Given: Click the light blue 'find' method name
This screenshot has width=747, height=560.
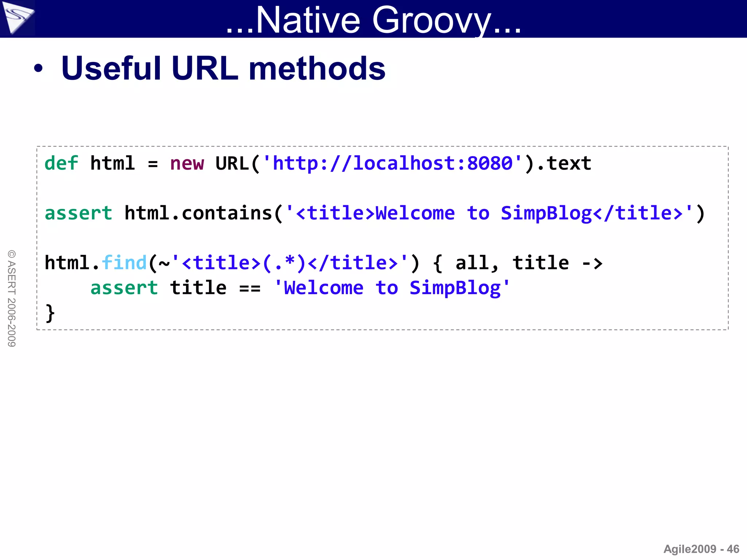Looking at the screenshot, I should pyautogui.click(x=124, y=262).
